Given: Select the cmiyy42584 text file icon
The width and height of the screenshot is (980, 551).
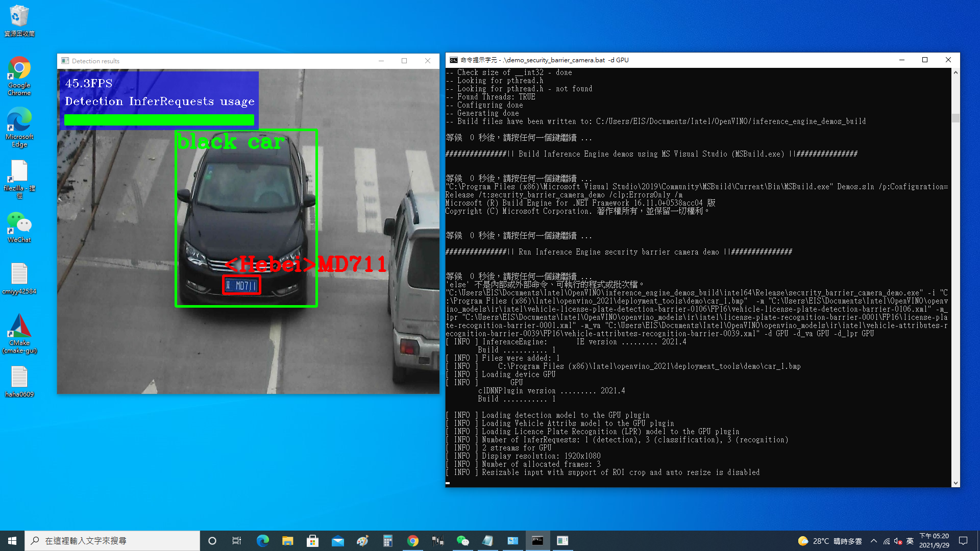Looking at the screenshot, I should [19, 279].
